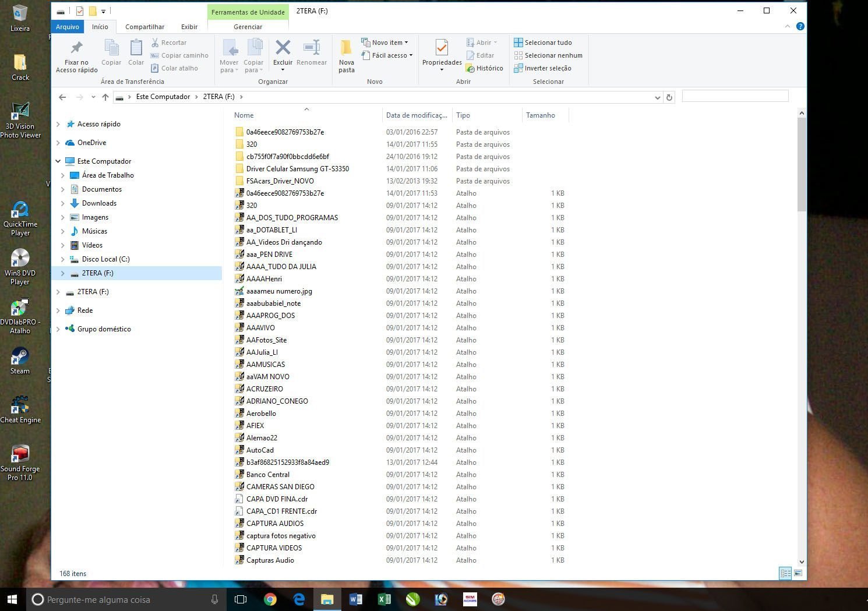Click the Copiar ribbon icon
Viewport: 868px width, 611px height.
click(111, 52)
